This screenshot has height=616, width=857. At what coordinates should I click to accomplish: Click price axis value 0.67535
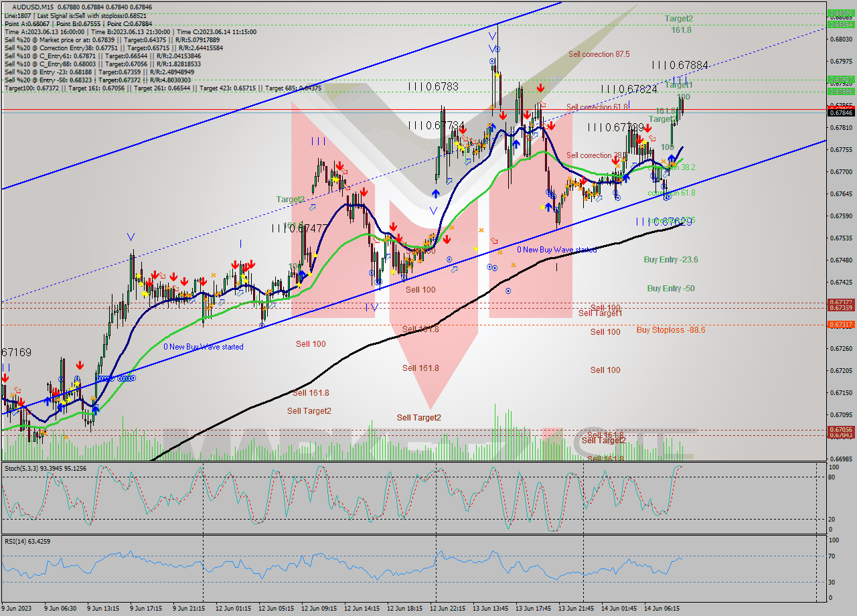(x=841, y=238)
